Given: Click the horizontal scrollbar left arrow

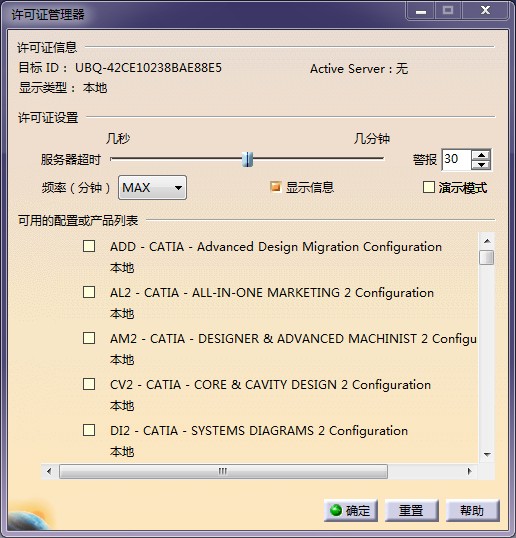Looking at the screenshot, I should [49, 471].
